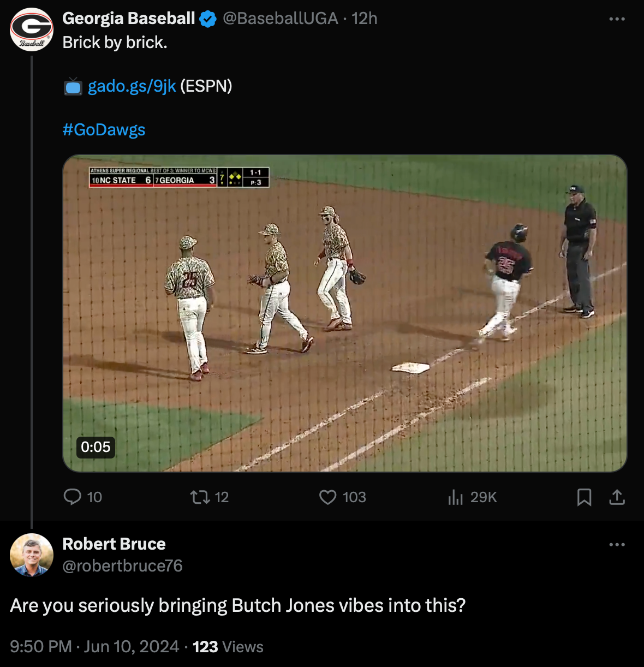The image size is (644, 667).
Task: Click the blue verified badge
Action: pos(208,19)
